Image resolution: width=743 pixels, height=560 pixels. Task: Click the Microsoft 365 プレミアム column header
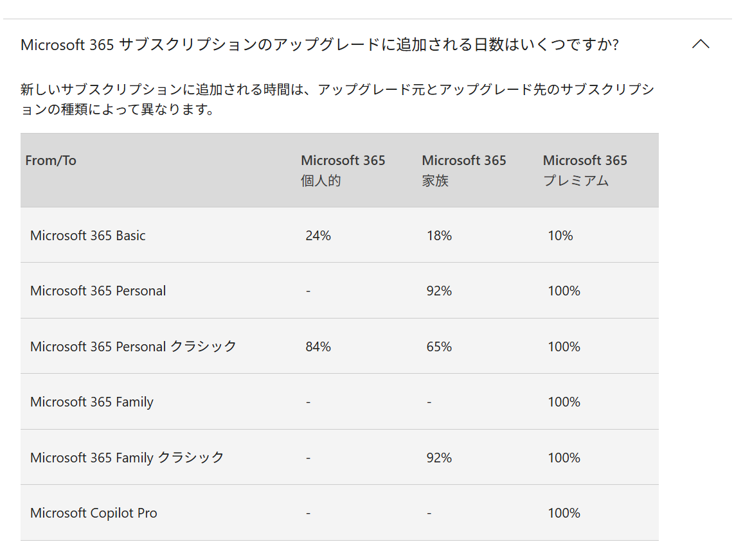tap(585, 170)
